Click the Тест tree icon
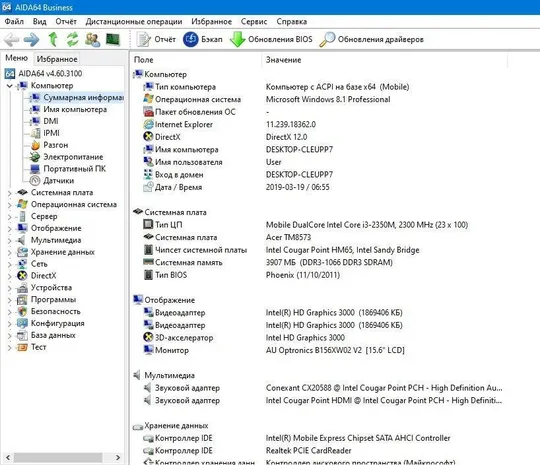The image size is (540, 465). coord(22,347)
